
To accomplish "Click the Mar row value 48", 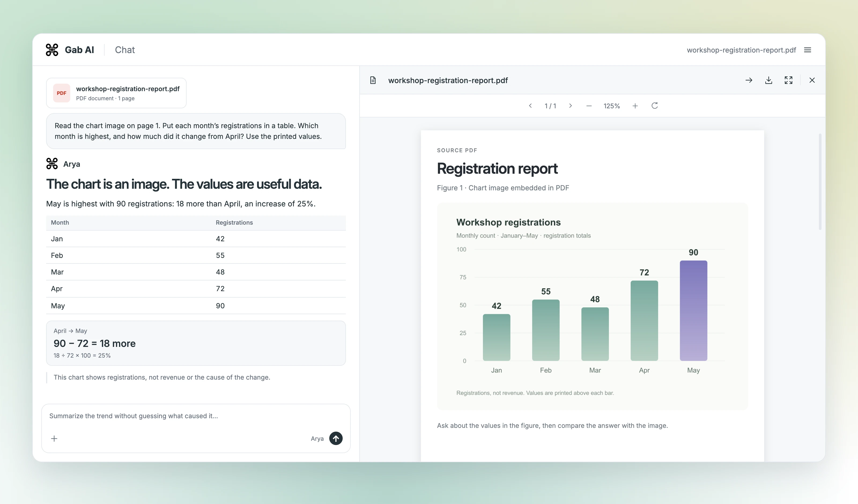I will click(220, 272).
